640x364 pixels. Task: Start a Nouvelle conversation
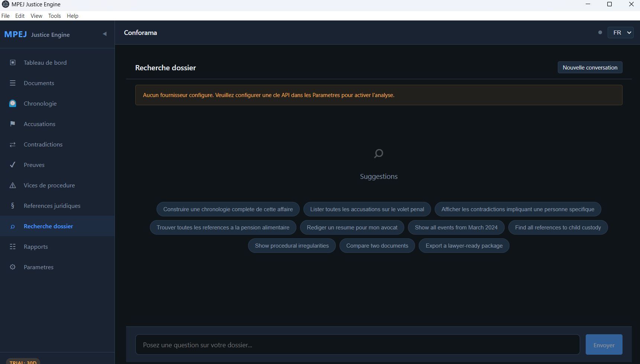[589, 68]
